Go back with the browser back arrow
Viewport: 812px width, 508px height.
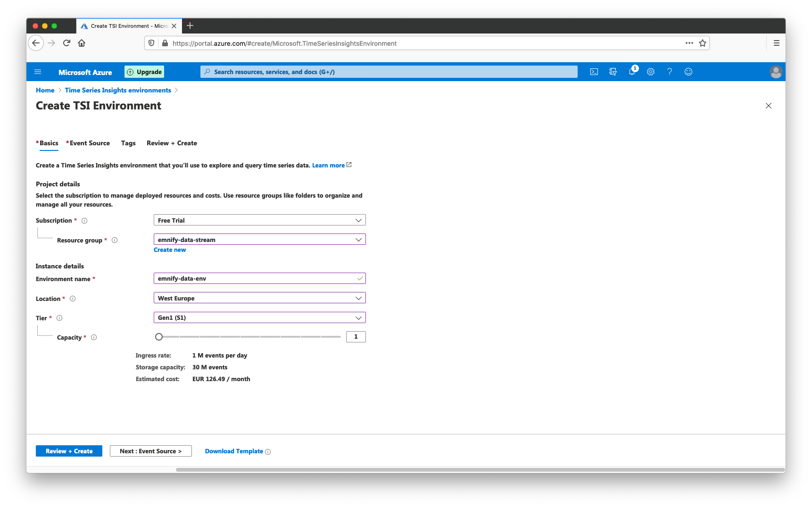36,43
